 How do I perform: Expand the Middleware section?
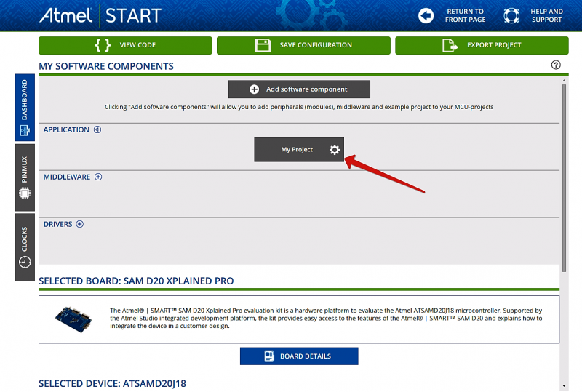coord(98,177)
